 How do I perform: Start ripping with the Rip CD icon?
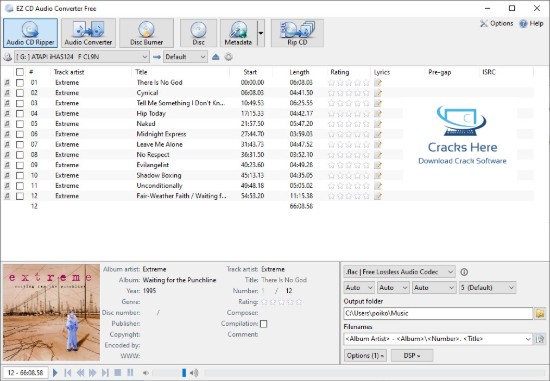(297, 33)
